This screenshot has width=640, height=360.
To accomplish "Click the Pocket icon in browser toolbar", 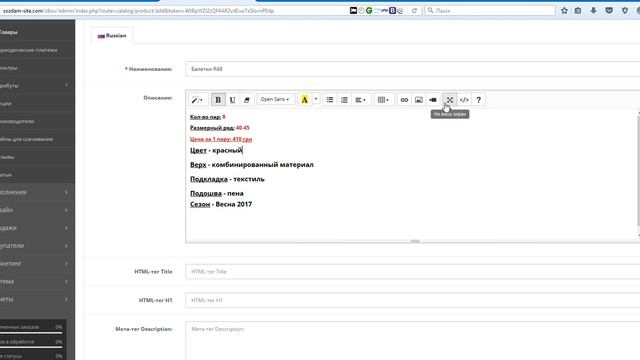I will (x=609, y=11).
